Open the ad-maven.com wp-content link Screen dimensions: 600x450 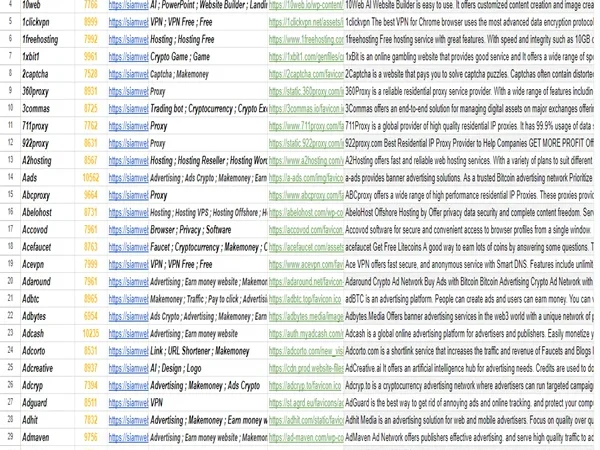(x=306, y=437)
